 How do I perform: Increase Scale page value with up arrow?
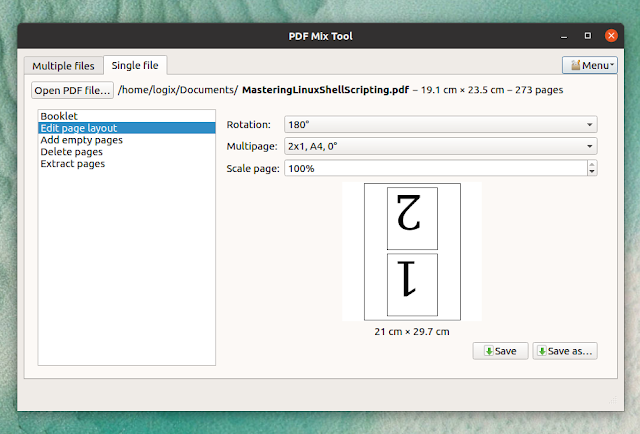pos(592,164)
